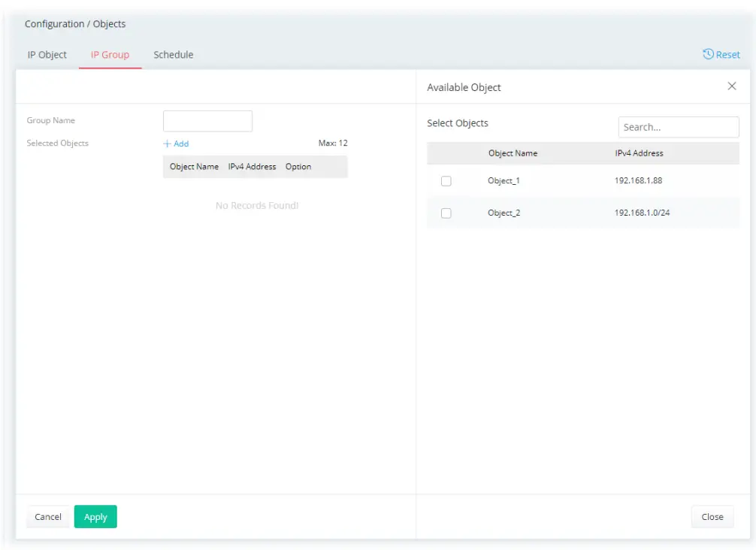Viewport: 756px width, 550px height.
Task: Click the Apply button
Action: tap(95, 517)
